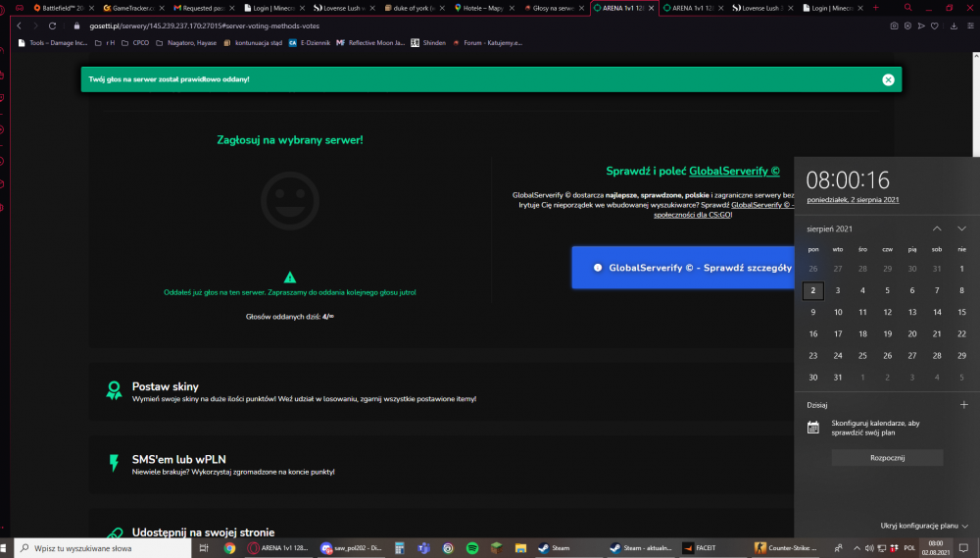This screenshot has height=558, width=980.
Task: Open Minecraft from the taskbar
Action: tap(496, 548)
